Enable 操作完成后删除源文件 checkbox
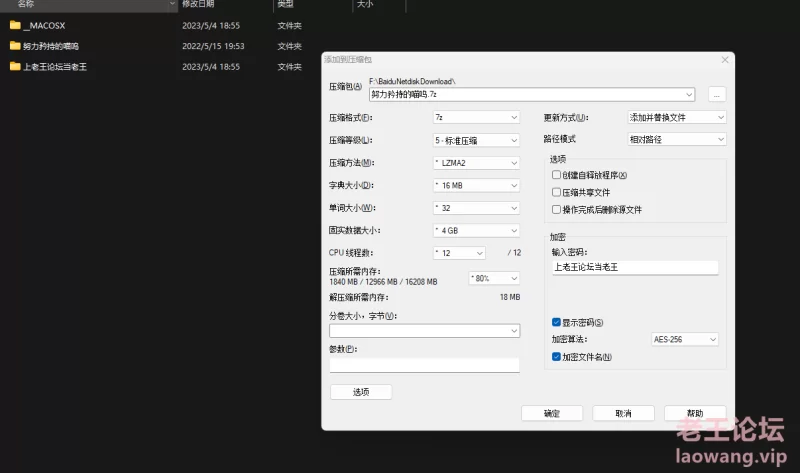800x473 pixels. 557,210
